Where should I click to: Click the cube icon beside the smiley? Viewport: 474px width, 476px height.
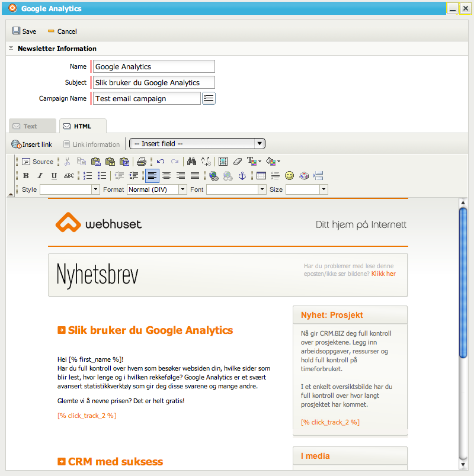tap(304, 176)
